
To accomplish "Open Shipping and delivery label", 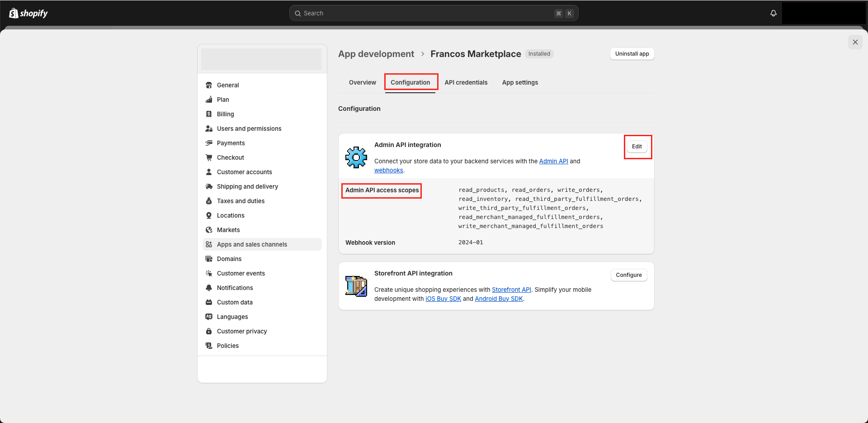I will (x=247, y=186).
